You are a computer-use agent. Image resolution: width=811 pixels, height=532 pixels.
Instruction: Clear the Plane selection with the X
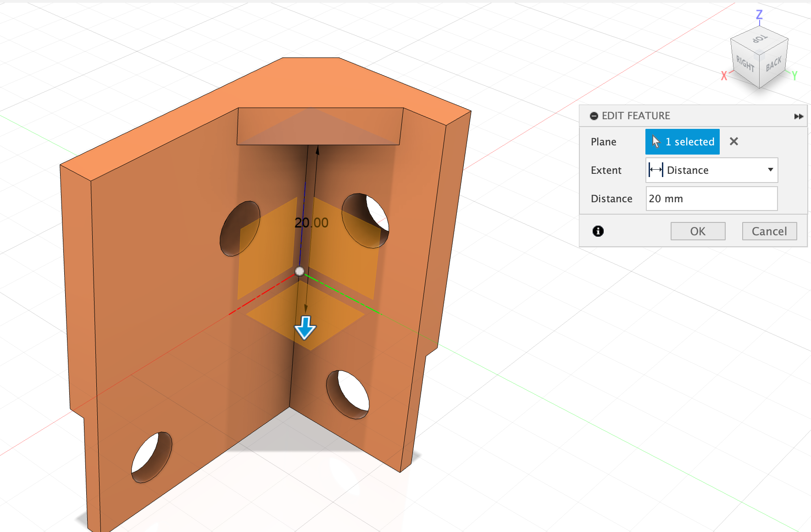734,141
